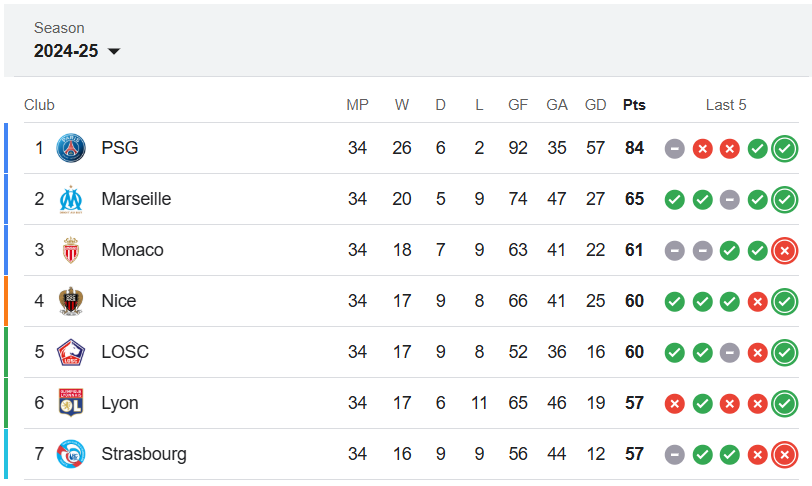Click the Marseille club logo
This screenshot has height=486, width=812.
71,199
